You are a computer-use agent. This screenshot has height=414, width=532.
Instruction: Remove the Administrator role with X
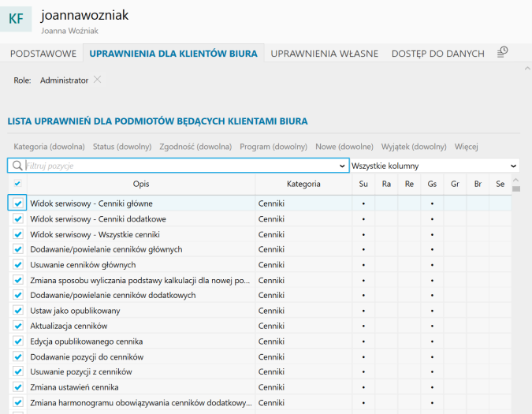click(98, 80)
